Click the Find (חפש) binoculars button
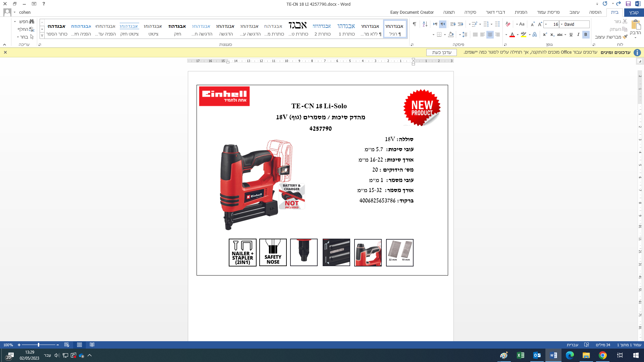644x362 pixels. [26, 21]
